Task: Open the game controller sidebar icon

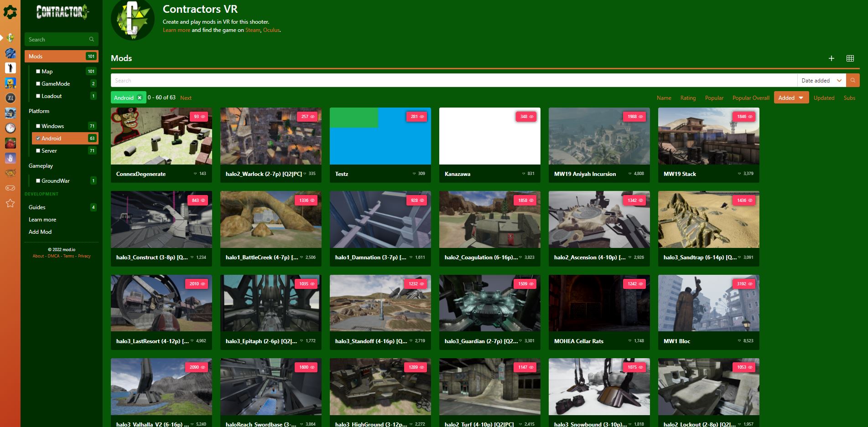Action: point(10,188)
